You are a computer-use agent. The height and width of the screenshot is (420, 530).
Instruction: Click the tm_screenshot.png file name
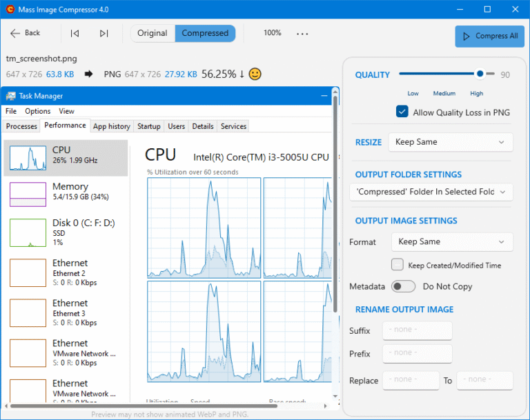point(41,59)
